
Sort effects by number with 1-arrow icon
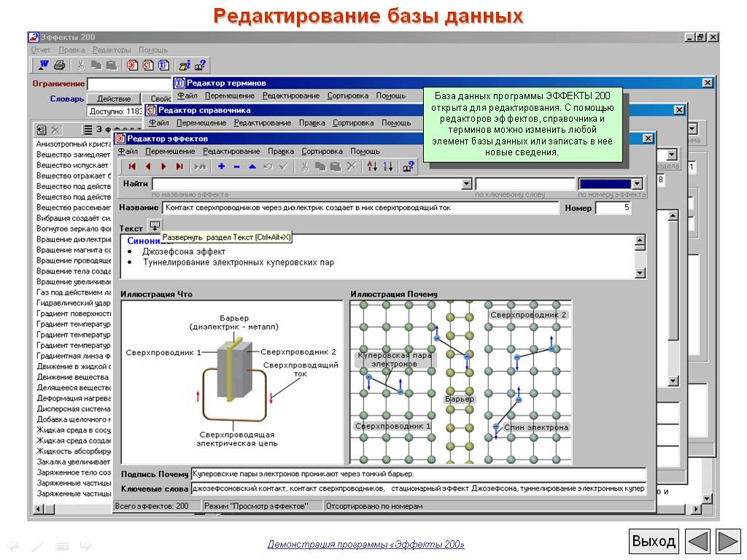(388, 167)
